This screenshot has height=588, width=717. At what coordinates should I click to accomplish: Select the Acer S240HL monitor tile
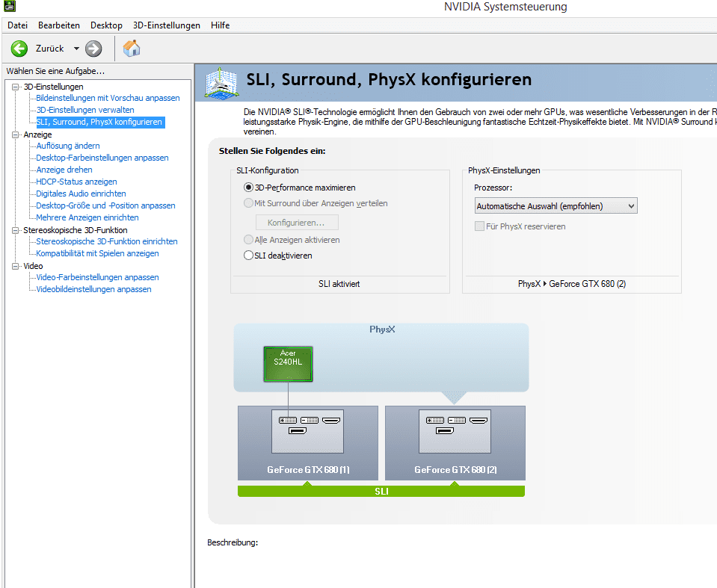(x=288, y=364)
